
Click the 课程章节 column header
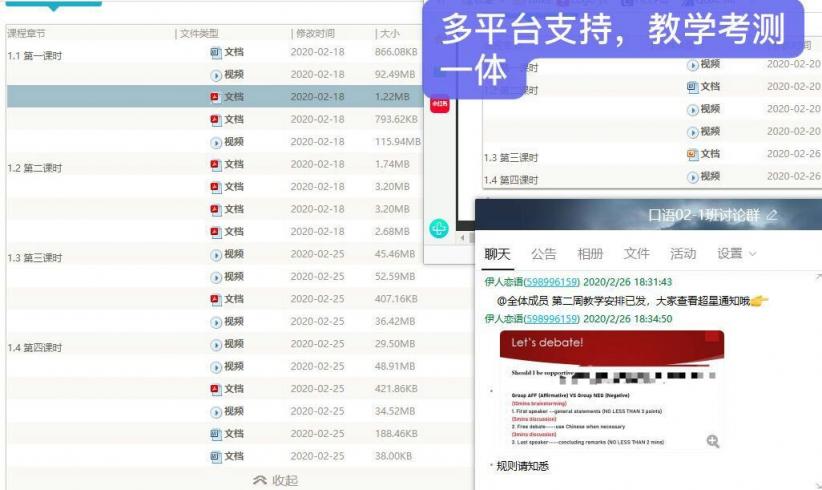[27, 34]
